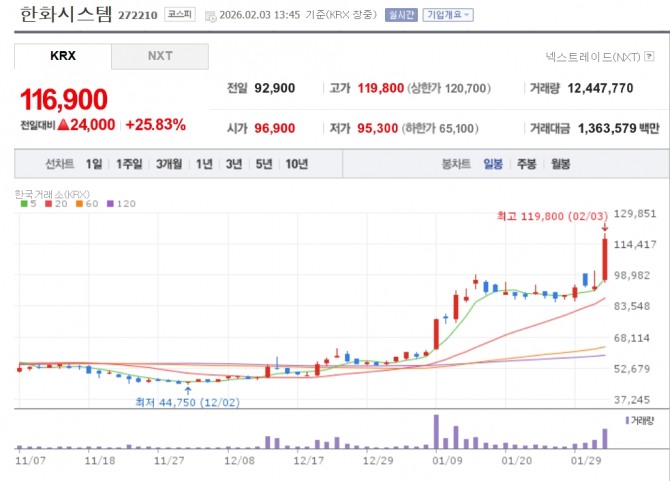Select the 일봉 candle chart

point(493,164)
